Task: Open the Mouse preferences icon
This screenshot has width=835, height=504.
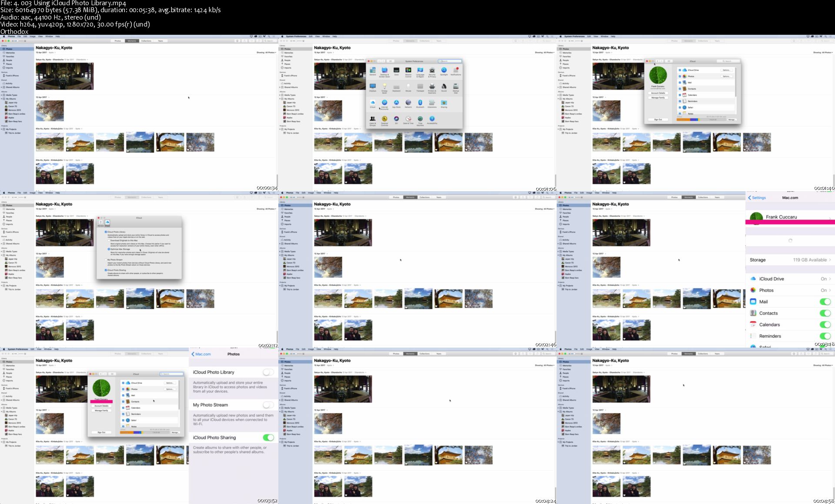Action: (408, 87)
